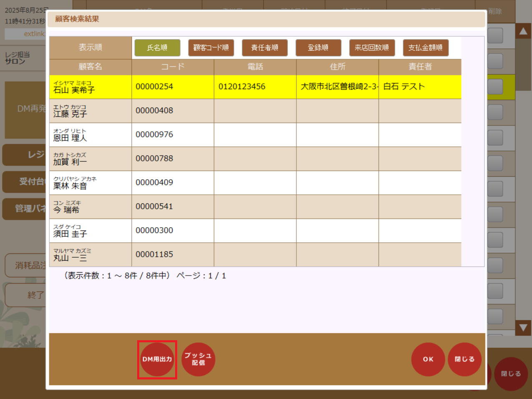The image size is (532, 399).
Task: Switch ordering to 支払金額順
Action: tap(425, 48)
